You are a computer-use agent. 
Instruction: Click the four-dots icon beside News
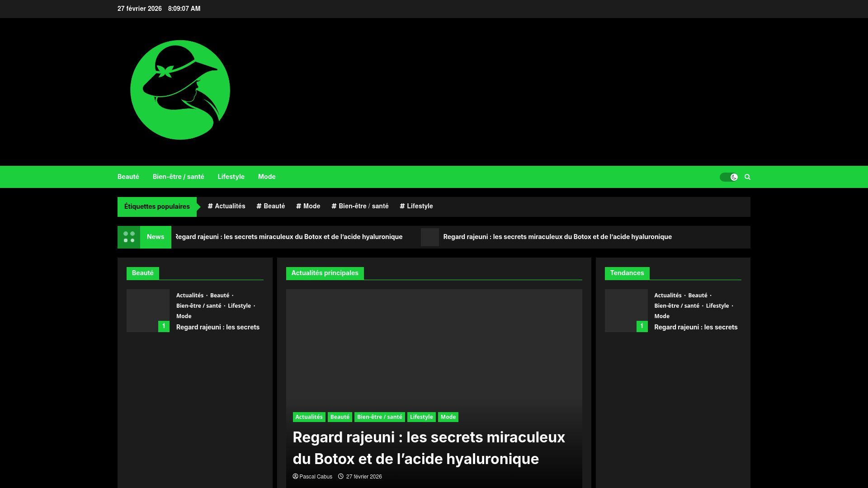point(129,237)
